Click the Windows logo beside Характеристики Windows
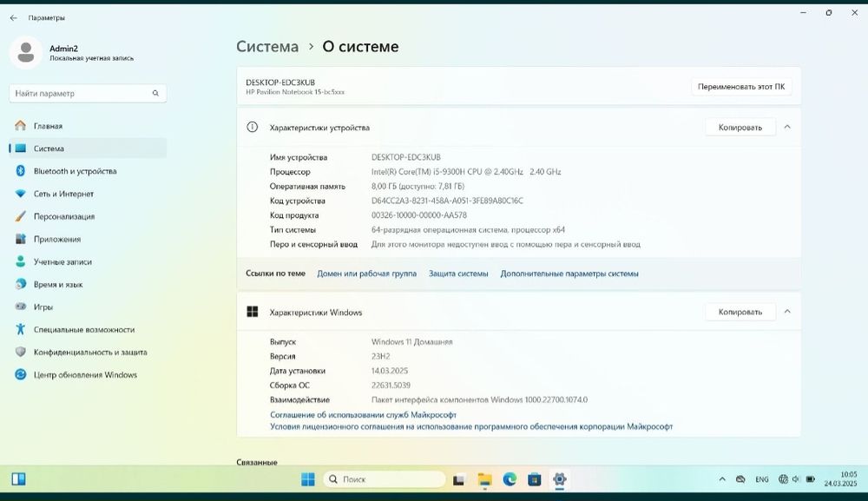The image size is (868, 501). [253, 312]
